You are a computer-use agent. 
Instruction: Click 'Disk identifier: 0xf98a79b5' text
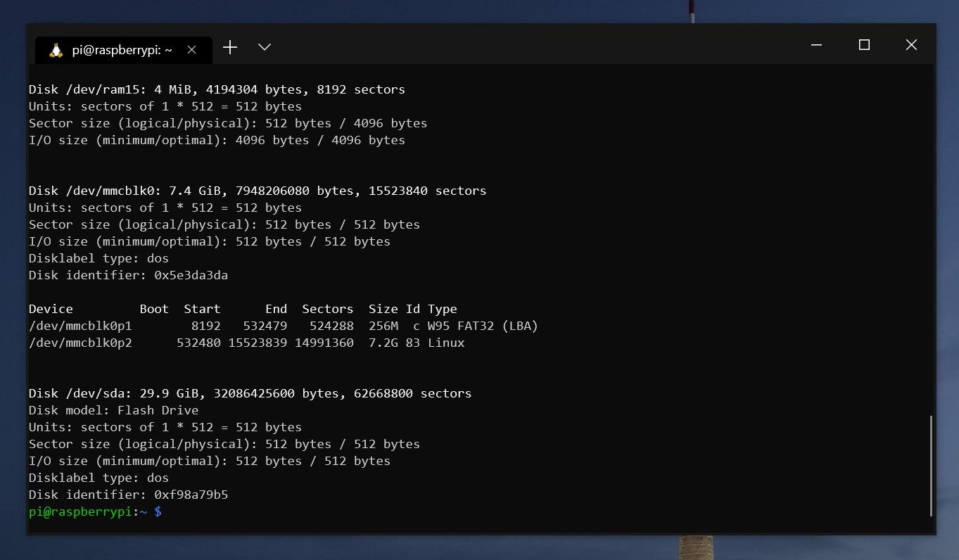(x=128, y=495)
